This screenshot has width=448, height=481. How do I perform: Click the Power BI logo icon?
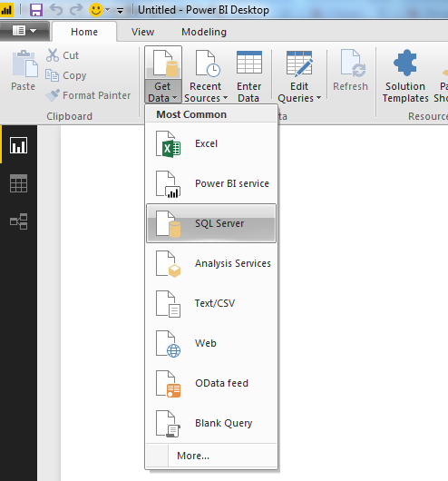tap(6, 10)
